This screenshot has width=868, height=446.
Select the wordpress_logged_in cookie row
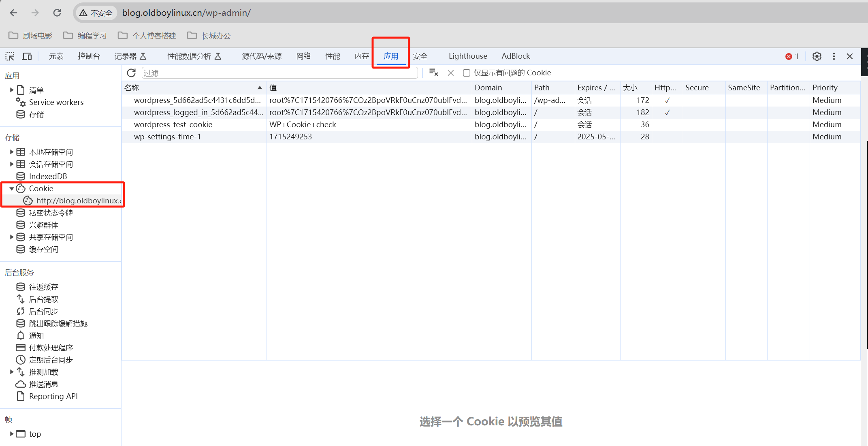pos(491,112)
